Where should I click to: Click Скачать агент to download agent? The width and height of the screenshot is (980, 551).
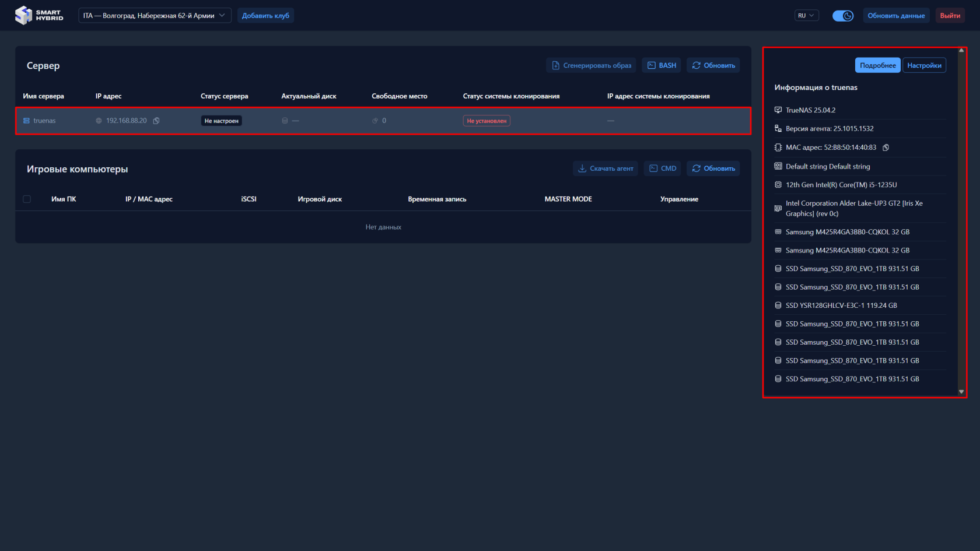click(605, 169)
